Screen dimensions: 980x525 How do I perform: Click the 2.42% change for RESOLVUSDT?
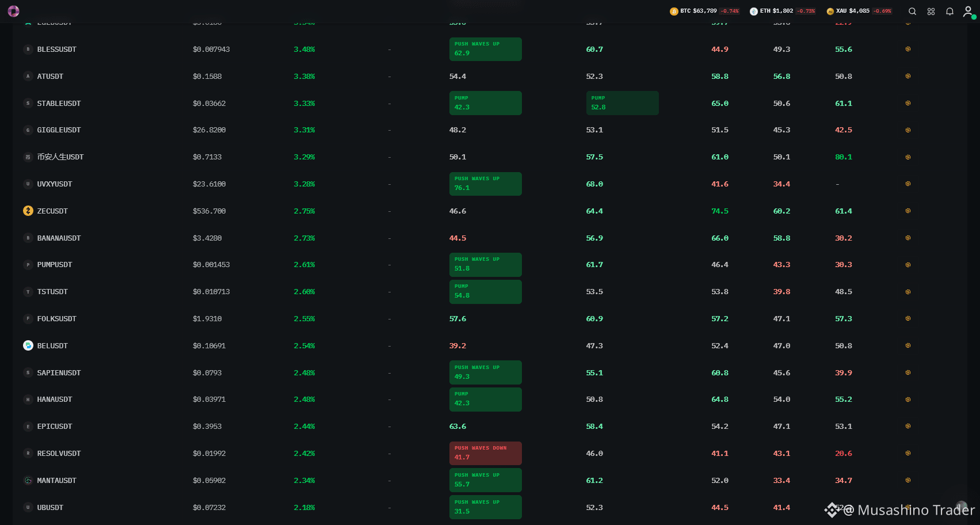pyautogui.click(x=304, y=454)
